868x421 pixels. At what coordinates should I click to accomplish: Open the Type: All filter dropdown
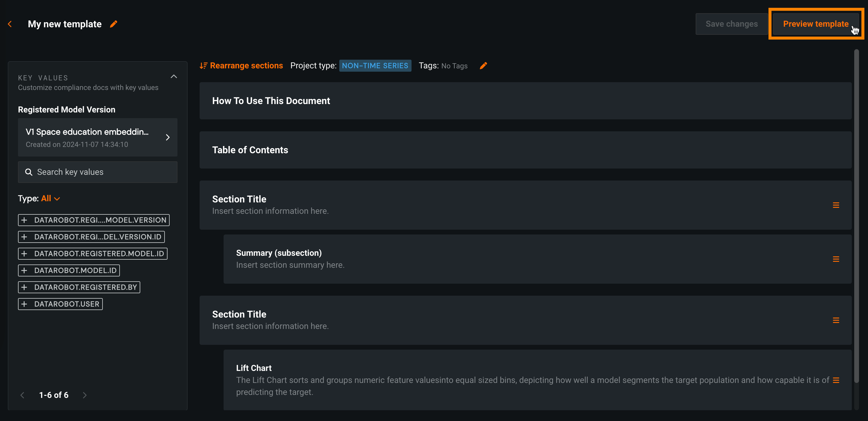pos(50,199)
